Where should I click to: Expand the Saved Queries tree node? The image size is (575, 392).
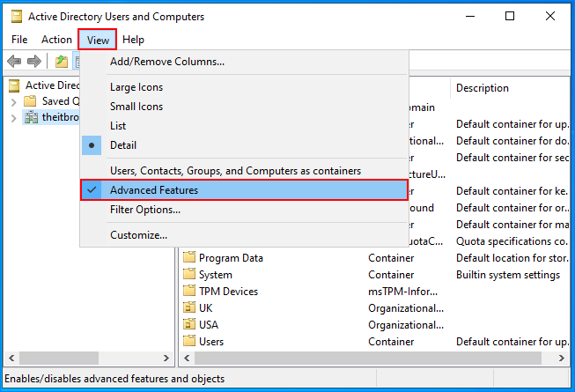pyautogui.click(x=14, y=101)
